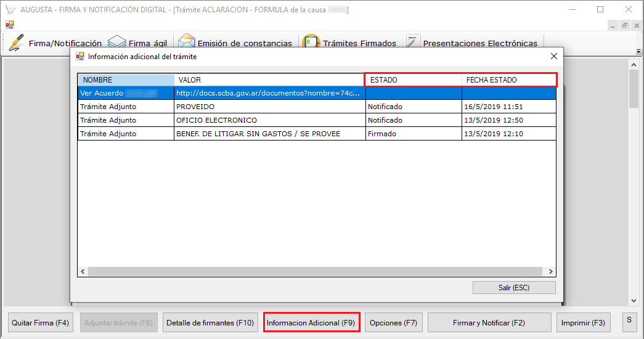Click the Firma ágil stacked-layers icon
The image size is (644, 339).
point(116,43)
